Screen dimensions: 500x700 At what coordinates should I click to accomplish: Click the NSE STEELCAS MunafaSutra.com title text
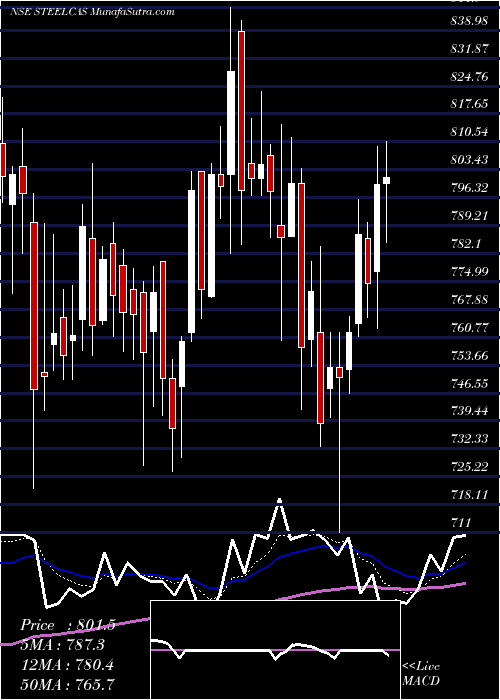(x=92, y=12)
